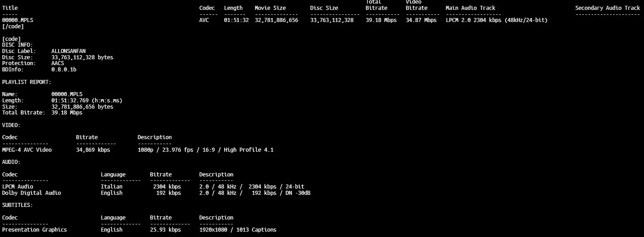Click the Title column header

[10, 8]
